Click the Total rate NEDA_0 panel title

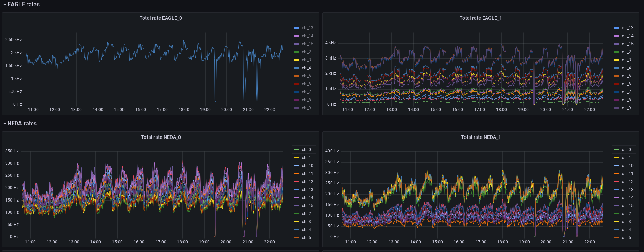(160, 137)
